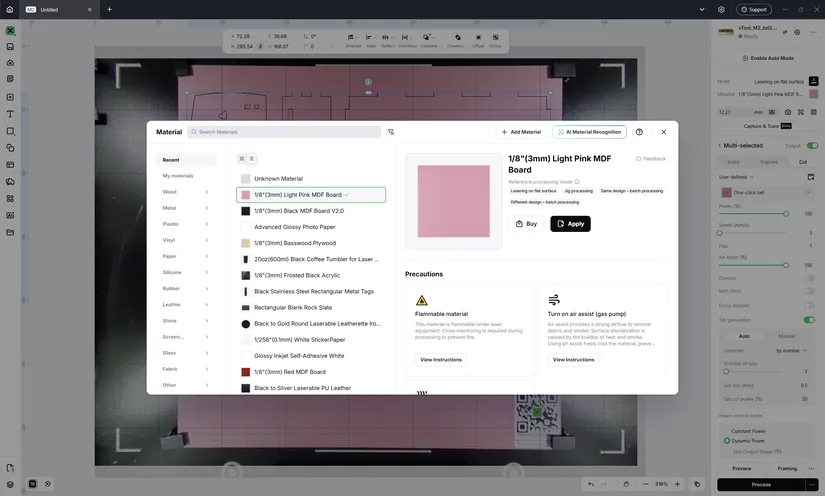The width and height of the screenshot is (825, 496).
Task: View Instructions for Flammable material
Action: pos(441,360)
